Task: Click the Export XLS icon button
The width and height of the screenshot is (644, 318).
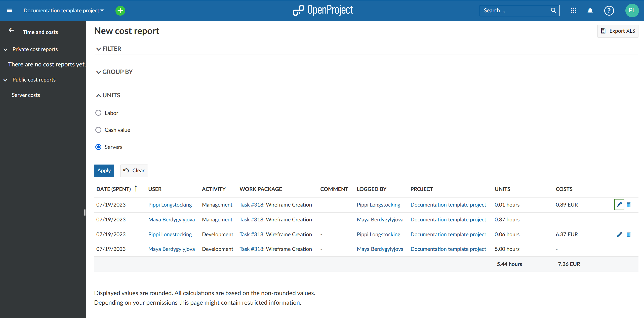Action: tap(604, 31)
